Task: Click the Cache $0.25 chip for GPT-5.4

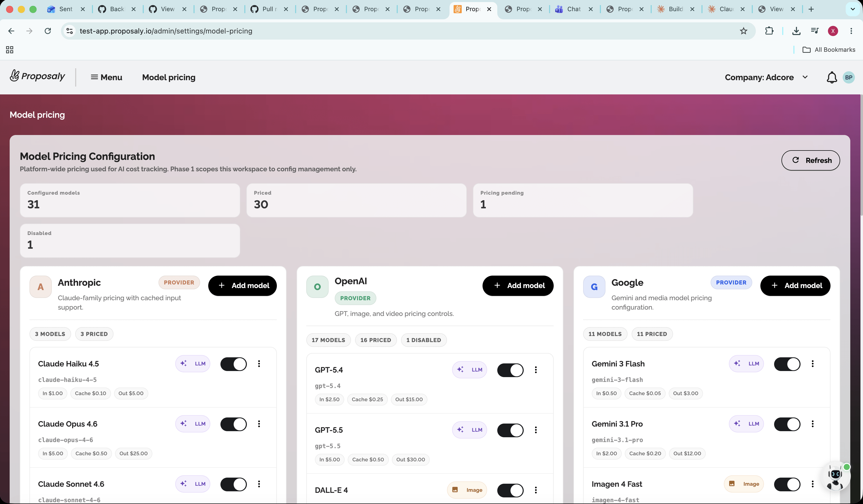Action: click(367, 400)
